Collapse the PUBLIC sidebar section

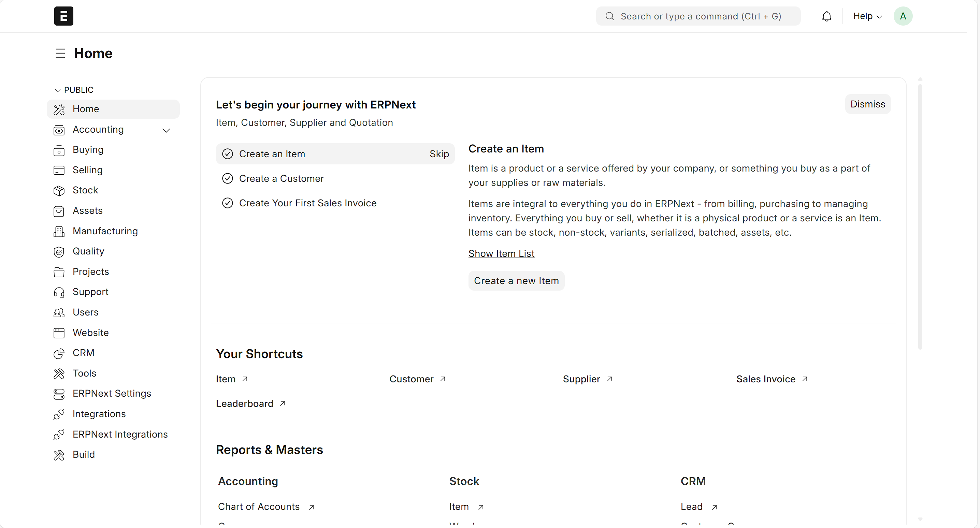tap(57, 90)
